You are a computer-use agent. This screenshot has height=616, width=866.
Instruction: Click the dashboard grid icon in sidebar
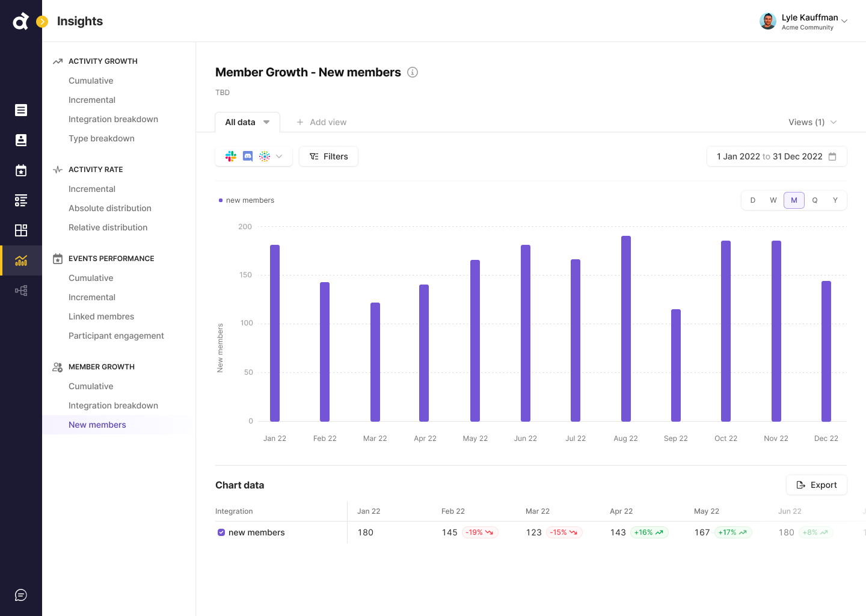(x=21, y=230)
